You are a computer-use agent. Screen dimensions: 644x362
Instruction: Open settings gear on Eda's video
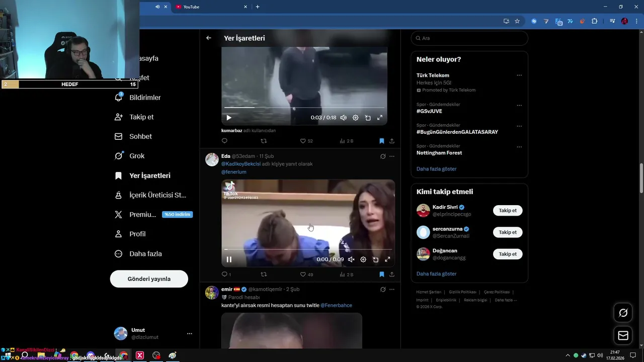point(363,259)
